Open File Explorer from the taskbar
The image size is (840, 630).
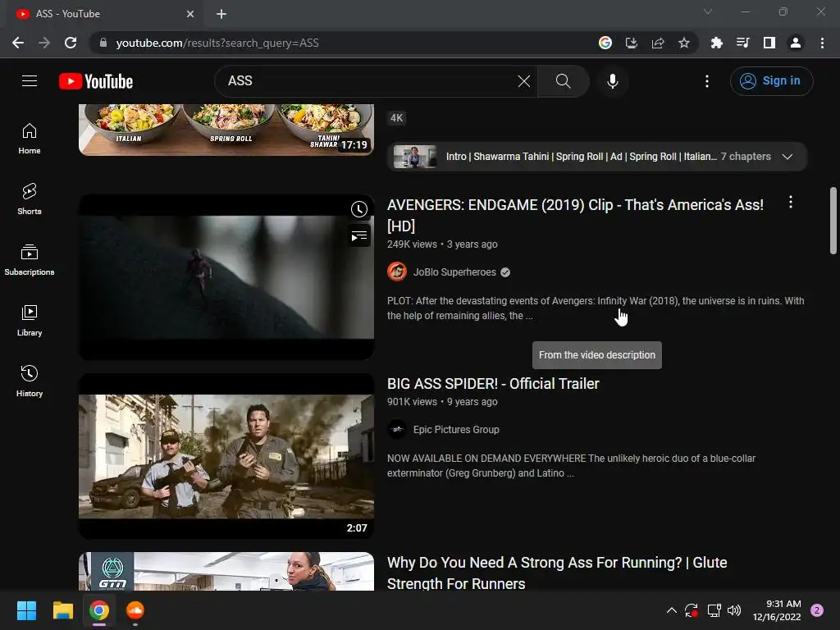[62, 610]
